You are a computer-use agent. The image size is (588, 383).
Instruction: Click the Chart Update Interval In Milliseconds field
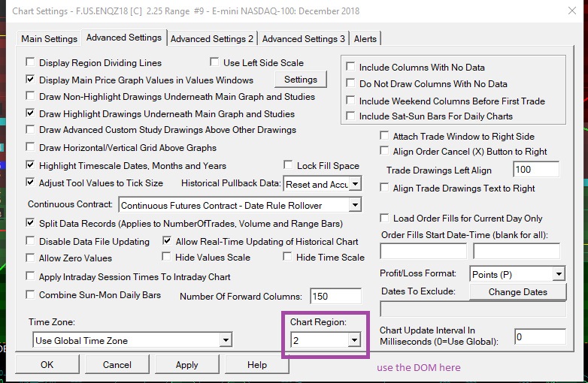pos(540,337)
